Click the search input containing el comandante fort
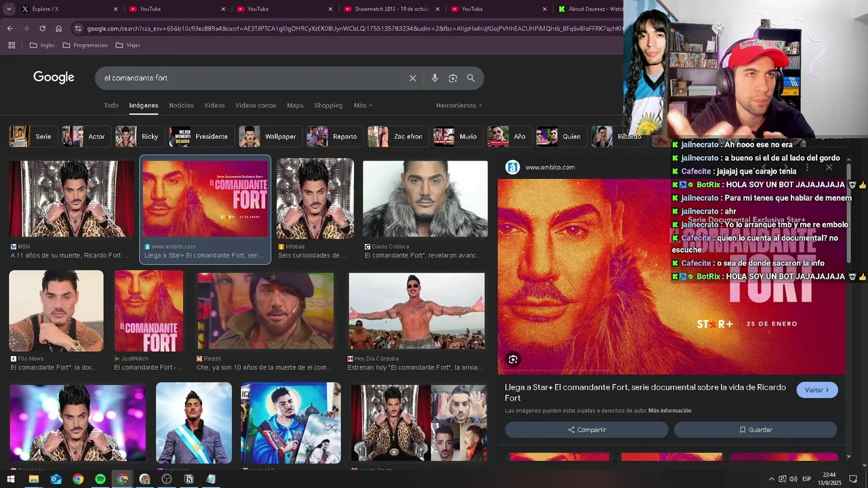 (x=251, y=78)
